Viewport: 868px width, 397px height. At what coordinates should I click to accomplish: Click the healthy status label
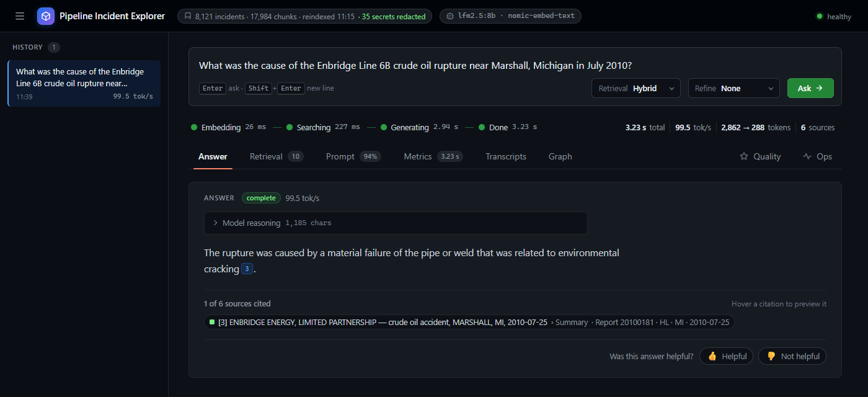(839, 17)
